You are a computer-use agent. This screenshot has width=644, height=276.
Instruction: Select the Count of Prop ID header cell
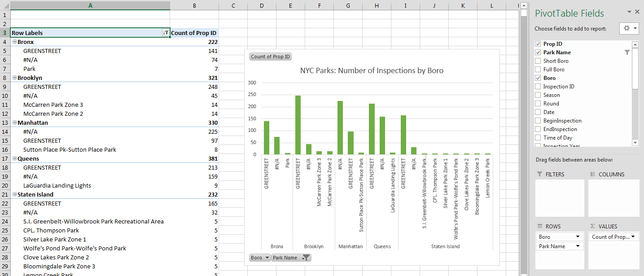[194, 33]
